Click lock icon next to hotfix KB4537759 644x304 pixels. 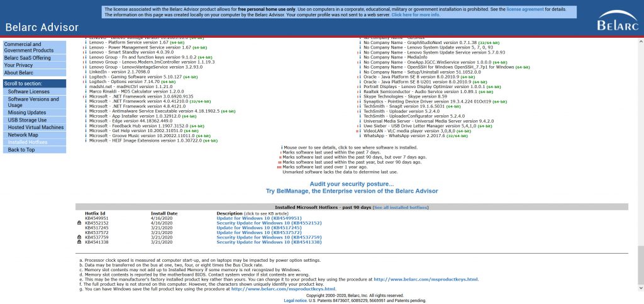coord(79,237)
